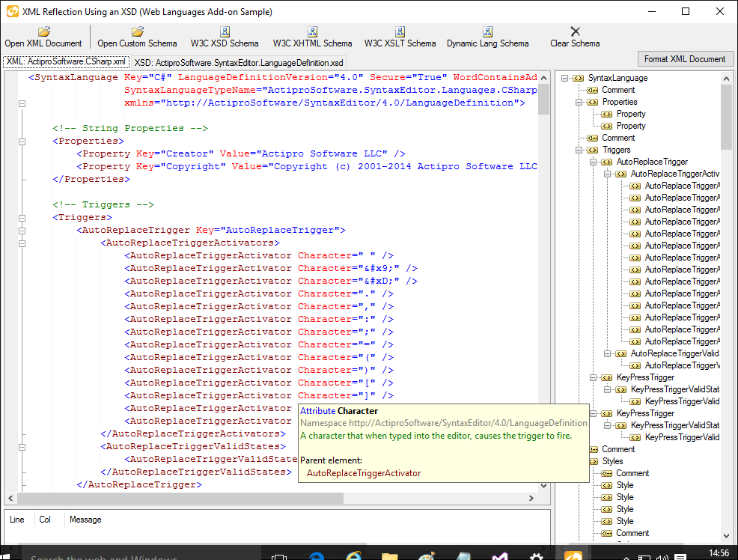The image size is (738, 560).
Task: Click the Open Custom Schema folder icon
Action: click(x=138, y=31)
